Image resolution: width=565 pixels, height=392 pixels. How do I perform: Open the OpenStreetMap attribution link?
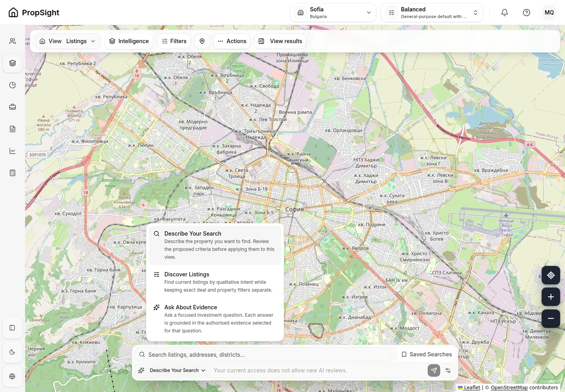pos(509,388)
